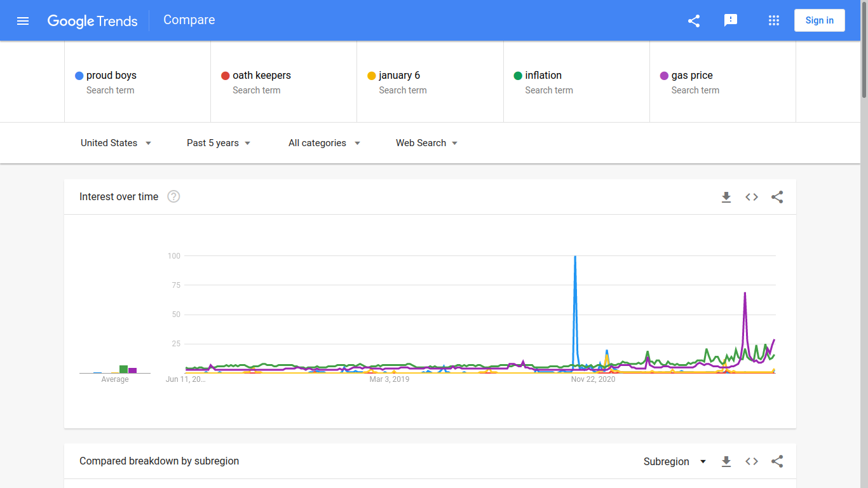Viewport: 868px width, 488px height.
Task: Select the gas price search term
Action: pyautogui.click(x=722, y=82)
